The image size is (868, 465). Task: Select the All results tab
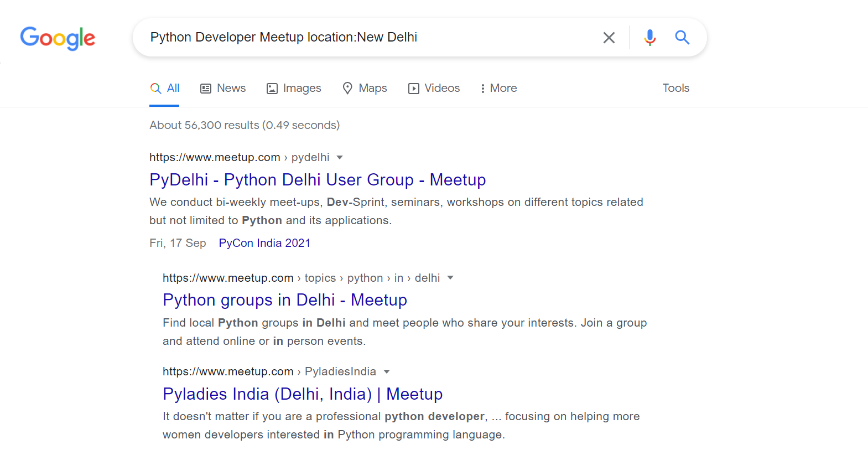click(165, 88)
